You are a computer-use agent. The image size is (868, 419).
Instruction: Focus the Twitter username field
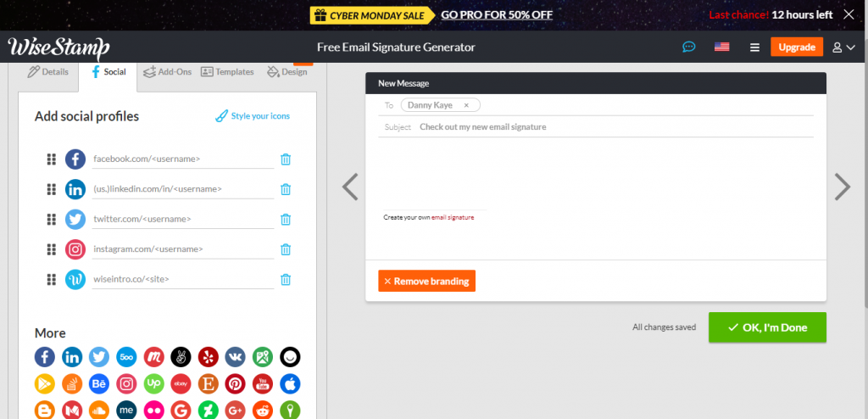pos(183,219)
